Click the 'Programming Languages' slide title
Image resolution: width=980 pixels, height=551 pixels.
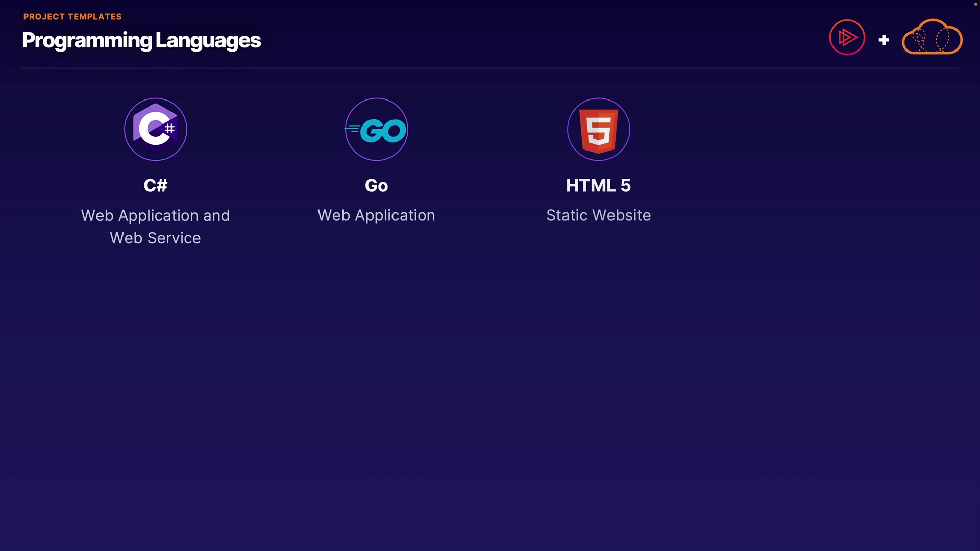(141, 40)
